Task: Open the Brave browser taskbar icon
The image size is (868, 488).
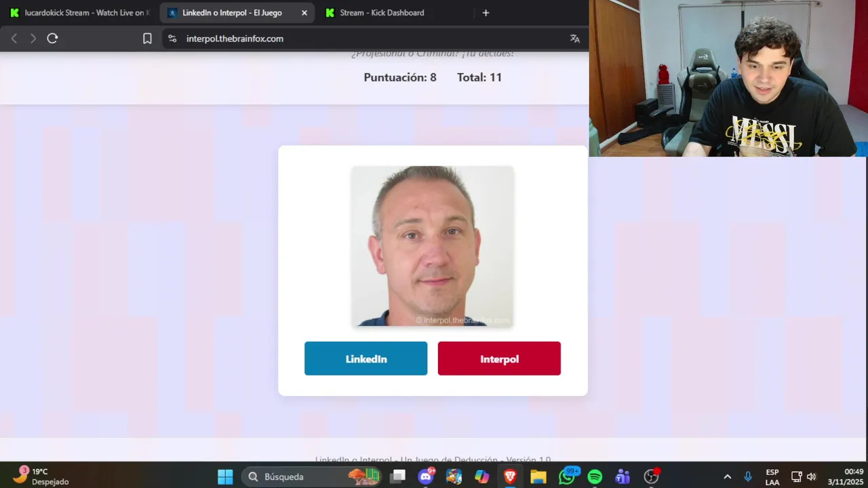Action: click(510, 476)
